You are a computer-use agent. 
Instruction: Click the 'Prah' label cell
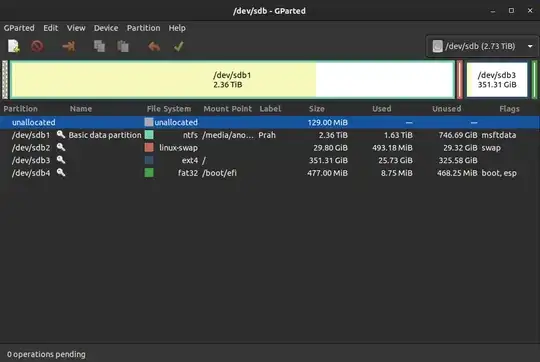267,135
